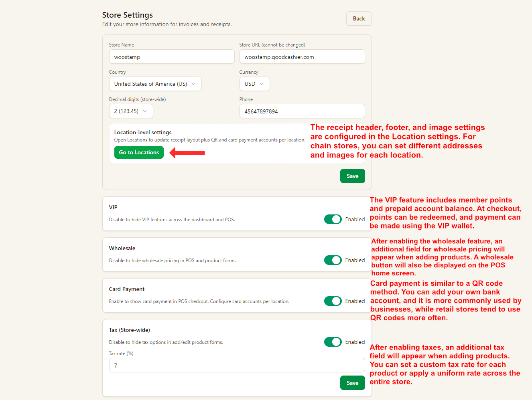Disable the VIP feature toggle
Screen dimensions: 532x400
[x=333, y=219]
